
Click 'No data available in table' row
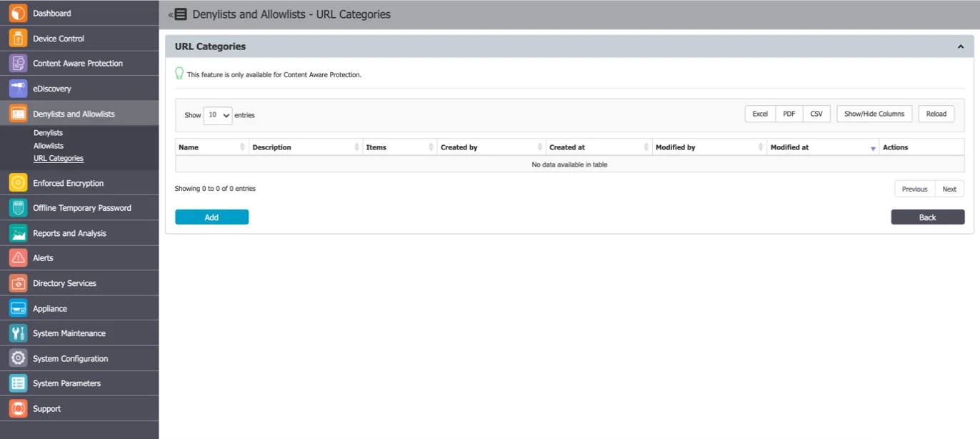click(x=570, y=164)
